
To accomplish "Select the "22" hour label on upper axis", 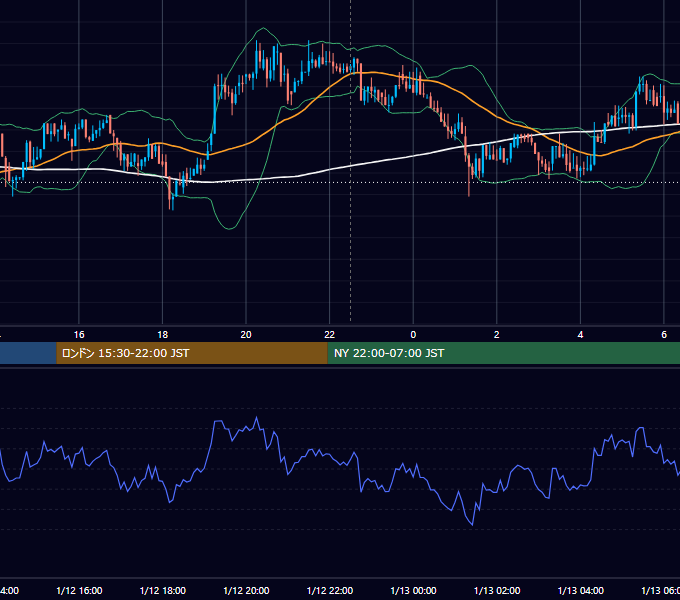I will (330, 334).
